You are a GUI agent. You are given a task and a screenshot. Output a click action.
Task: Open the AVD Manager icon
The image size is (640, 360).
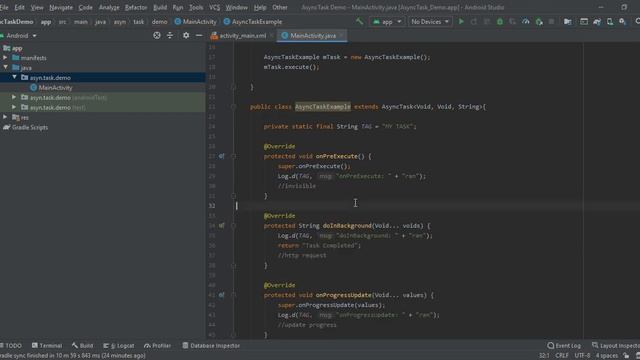point(610,22)
